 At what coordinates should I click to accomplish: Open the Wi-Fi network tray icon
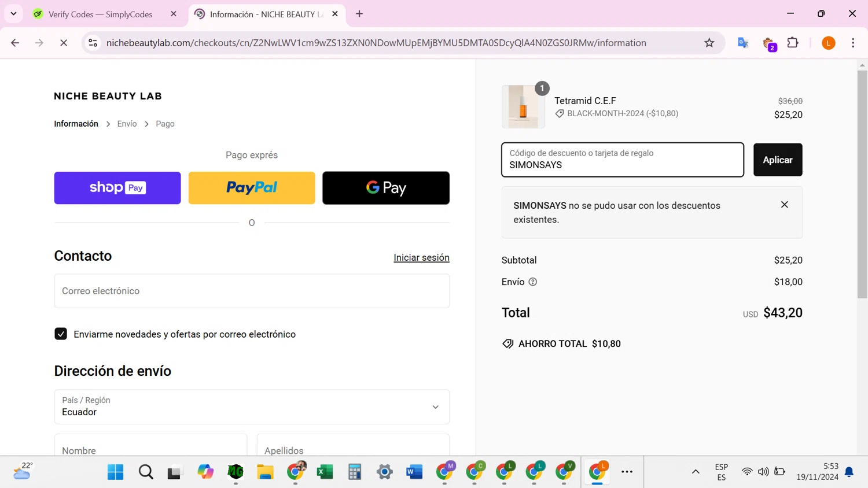(747, 472)
